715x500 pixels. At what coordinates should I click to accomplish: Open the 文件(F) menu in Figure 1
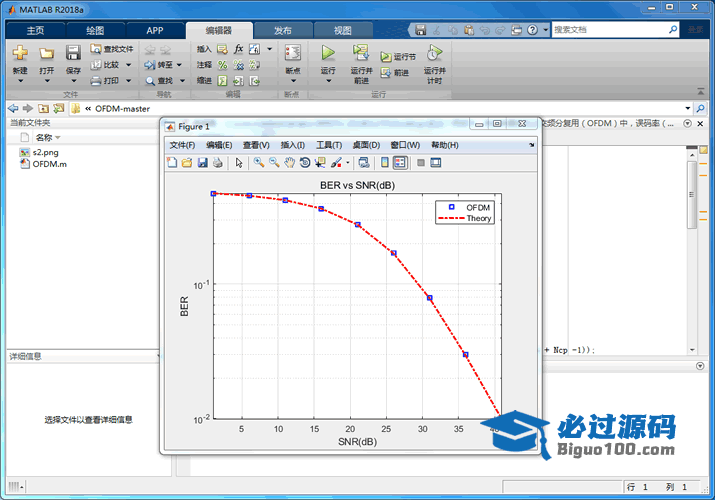182,145
